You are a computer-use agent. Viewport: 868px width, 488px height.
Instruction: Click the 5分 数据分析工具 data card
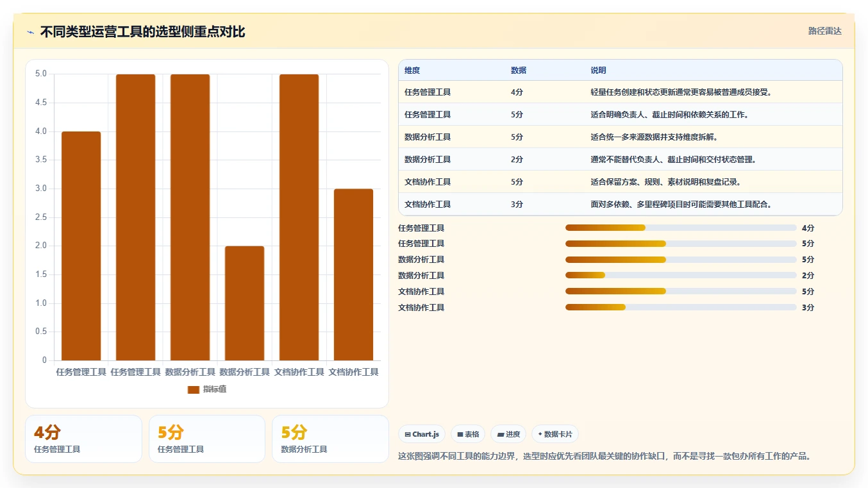point(330,439)
